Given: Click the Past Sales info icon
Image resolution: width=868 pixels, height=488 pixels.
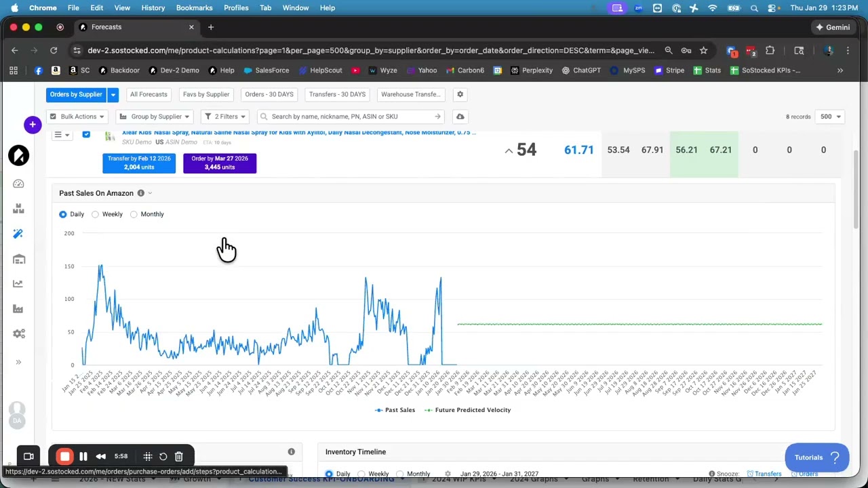Looking at the screenshot, I should tap(141, 193).
